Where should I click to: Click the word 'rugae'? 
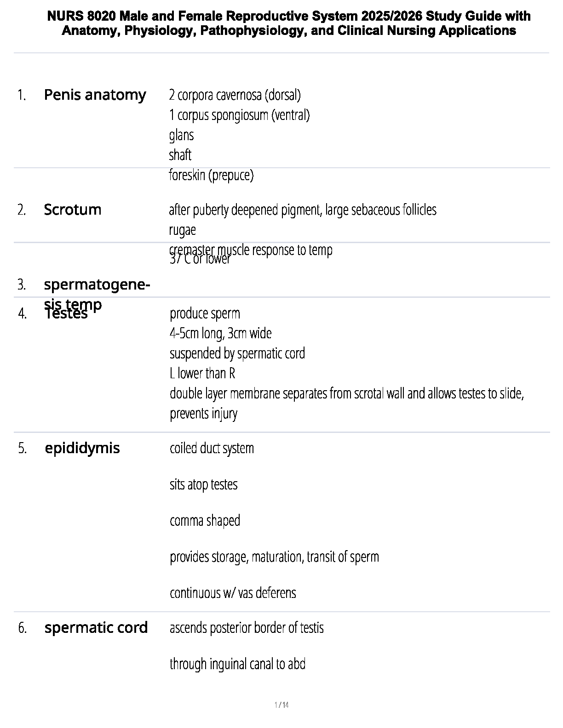tap(182, 230)
